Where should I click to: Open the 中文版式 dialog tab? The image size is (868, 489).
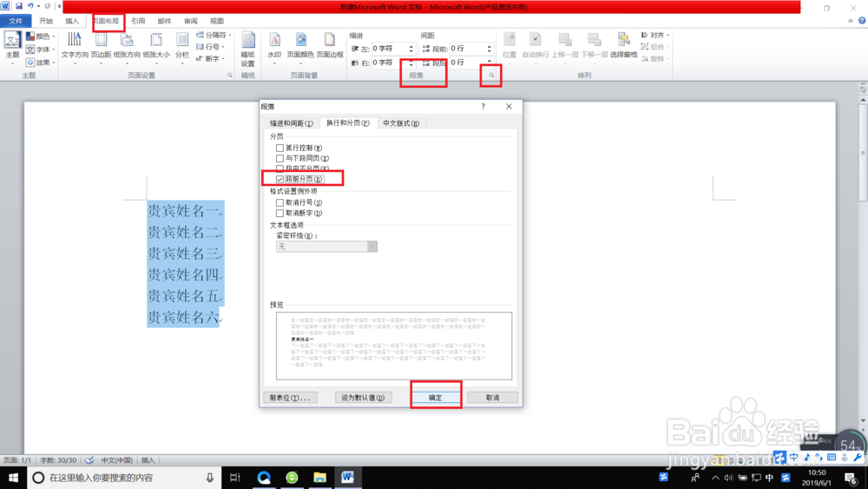tap(401, 123)
